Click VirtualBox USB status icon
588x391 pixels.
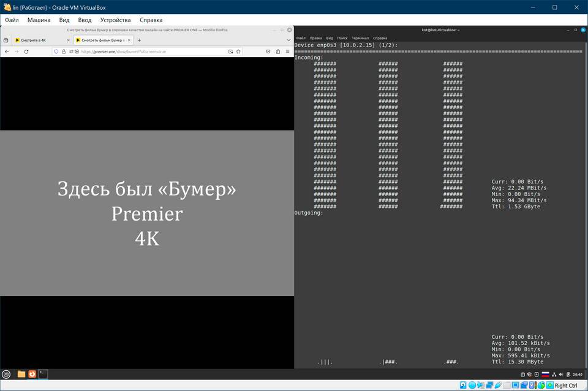498,385
